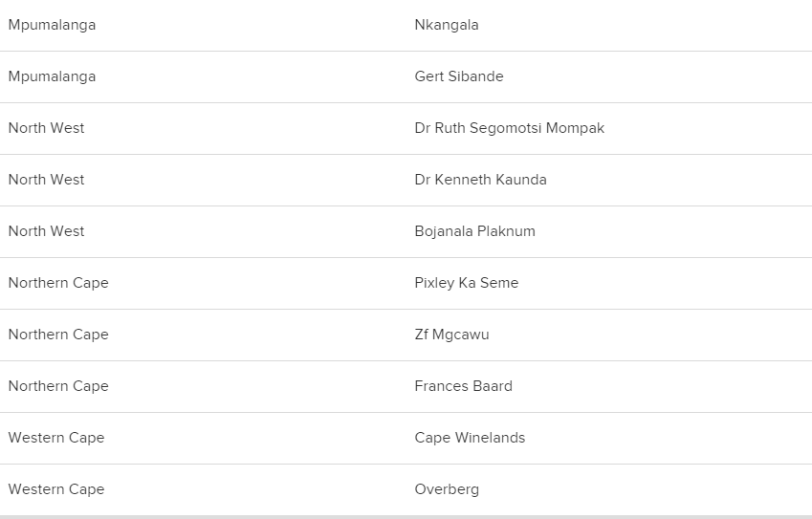Select Mpumalanga beside Gert Sibande
812x519 pixels.
[52, 76]
